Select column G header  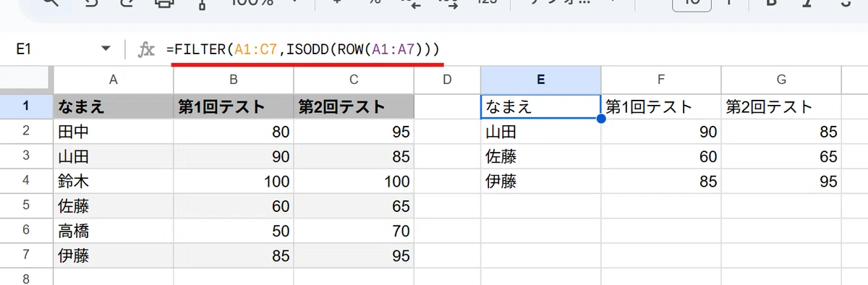pos(780,80)
